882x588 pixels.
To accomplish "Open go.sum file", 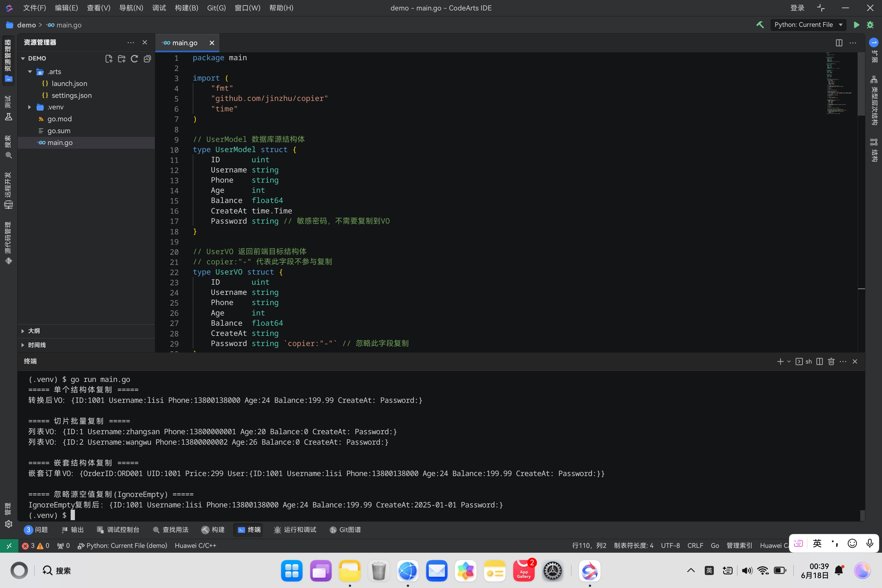I will [x=59, y=131].
